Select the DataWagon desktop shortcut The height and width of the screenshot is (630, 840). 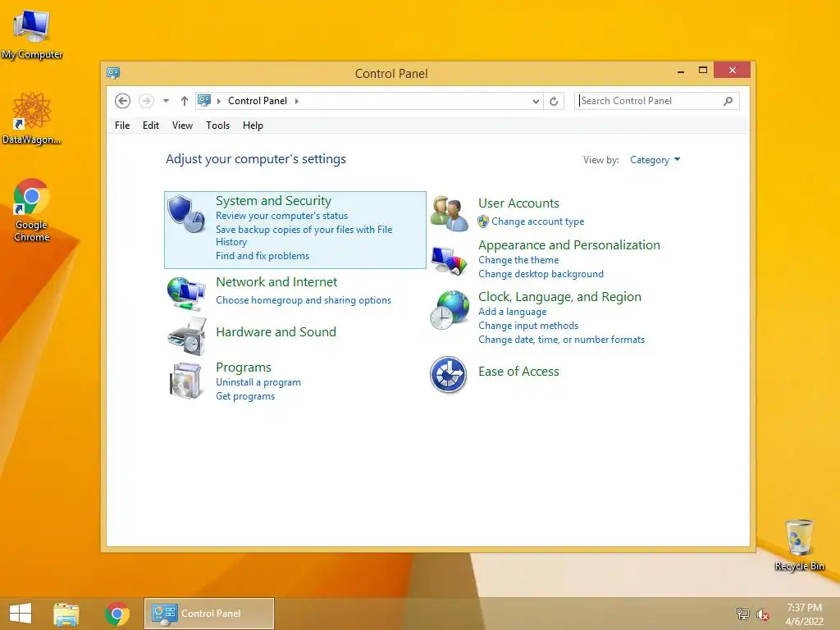(x=32, y=118)
